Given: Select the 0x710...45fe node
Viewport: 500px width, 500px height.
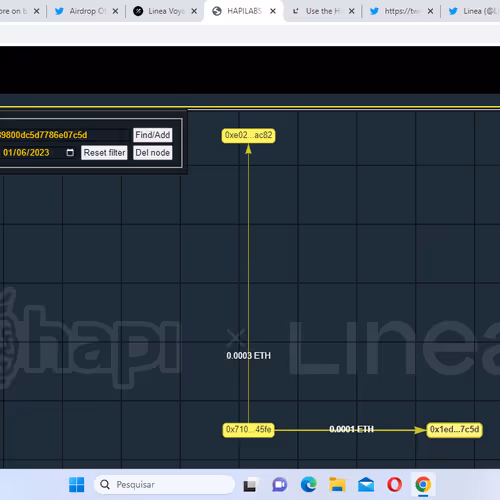Looking at the screenshot, I should tap(248, 429).
